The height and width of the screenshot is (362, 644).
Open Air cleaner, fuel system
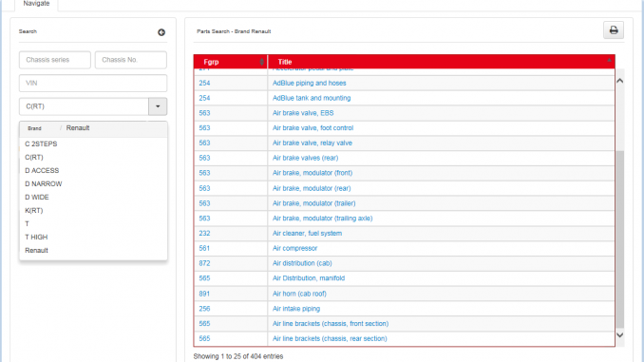pos(307,234)
